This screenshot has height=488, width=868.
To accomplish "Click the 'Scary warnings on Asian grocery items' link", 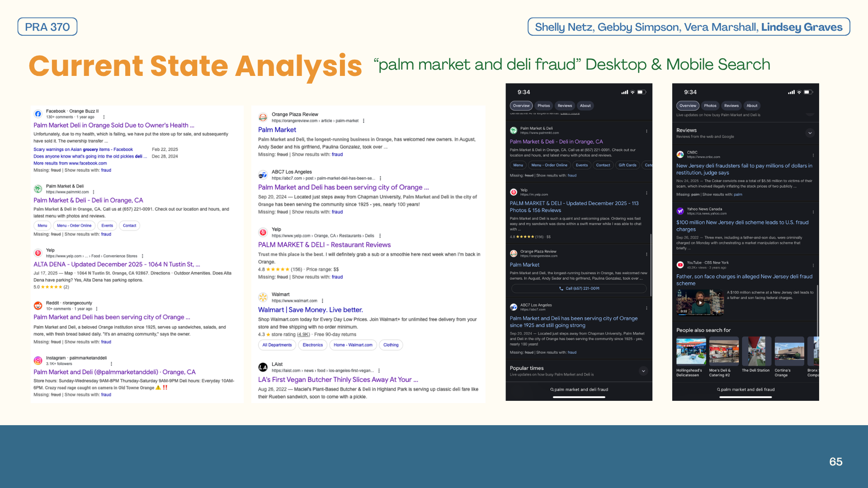I will pos(83,150).
